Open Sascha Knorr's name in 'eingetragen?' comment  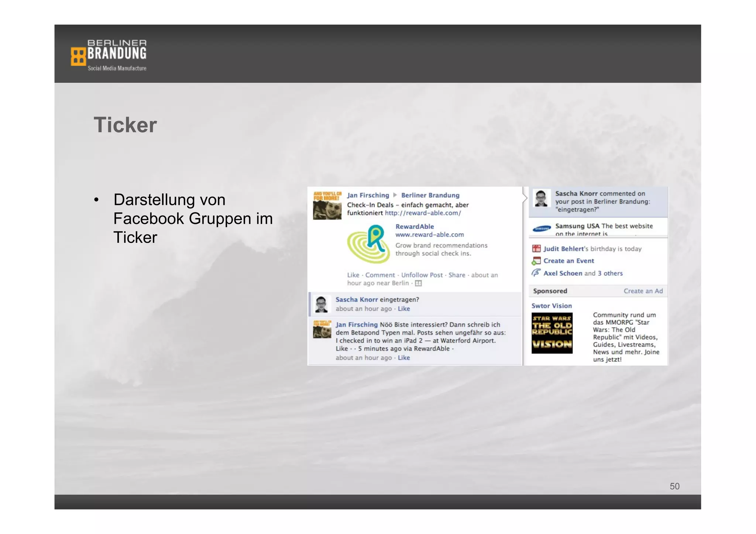357,300
